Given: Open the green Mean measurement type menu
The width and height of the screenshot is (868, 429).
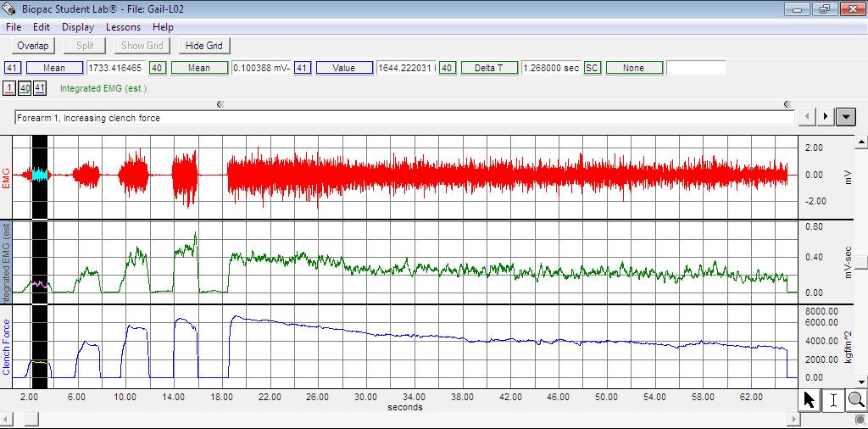Looking at the screenshot, I should point(199,68).
